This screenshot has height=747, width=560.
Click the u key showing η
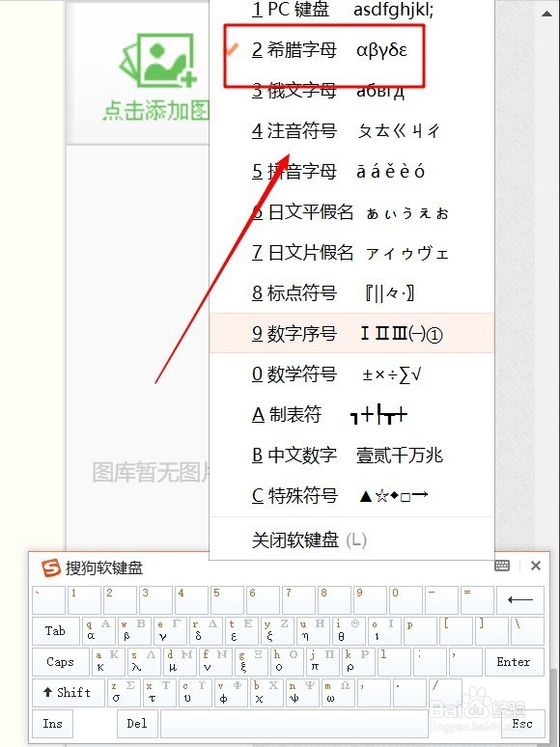pyautogui.click(x=313, y=631)
